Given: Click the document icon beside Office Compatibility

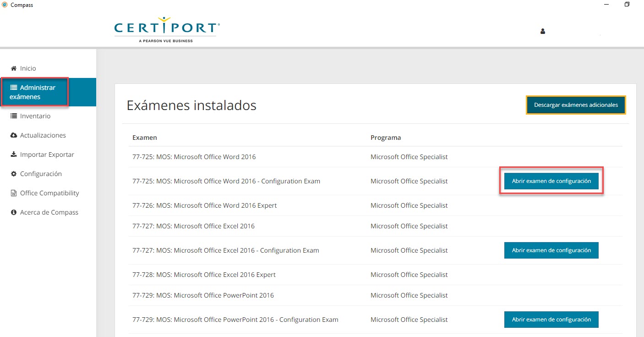Looking at the screenshot, I should pyautogui.click(x=14, y=193).
